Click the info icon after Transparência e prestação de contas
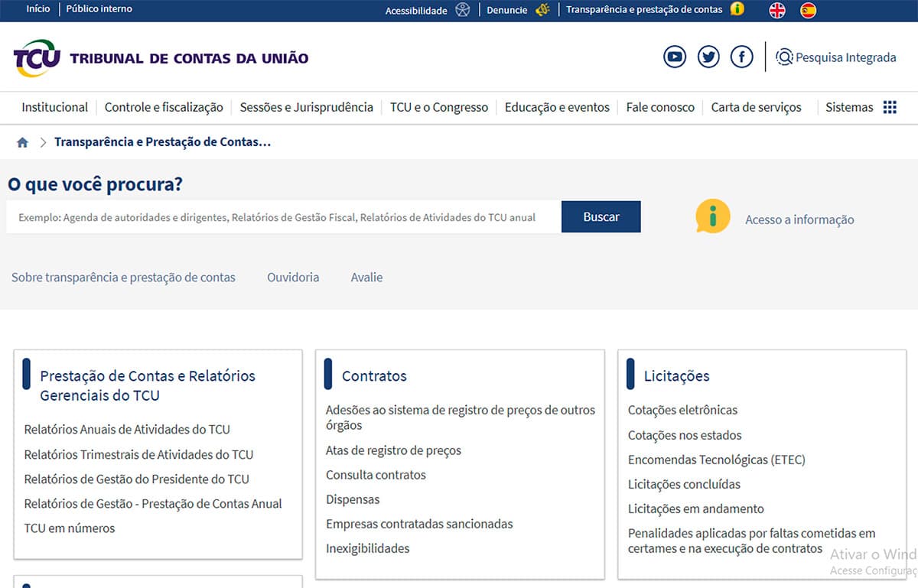The width and height of the screenshot is (918, 588). tap(737, 9)
